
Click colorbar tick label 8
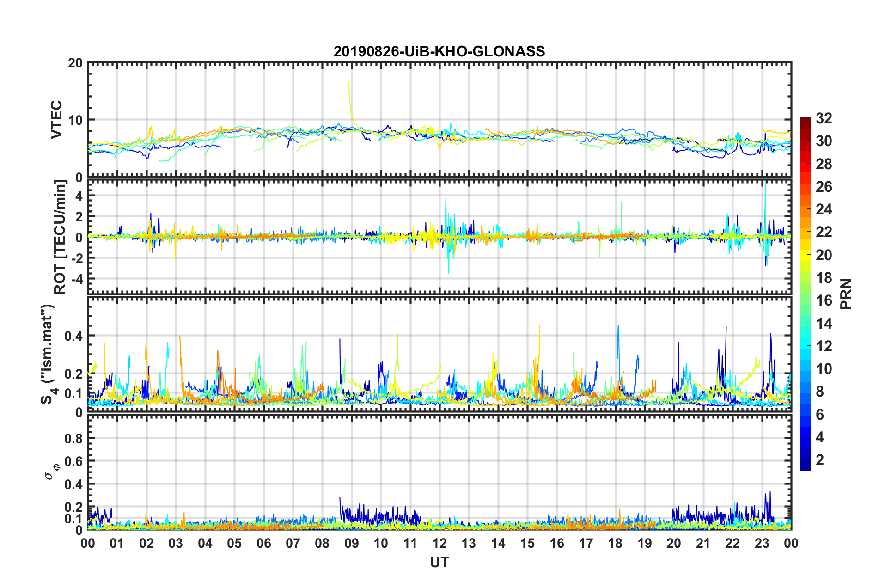pos(820,392)
